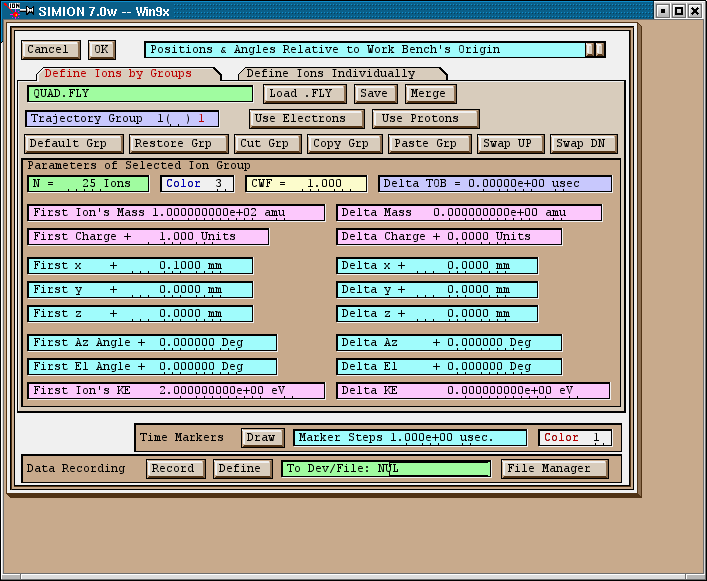Image resolution: width=707 pixels, height=581 pixels.
Task: Minimize the SIMION window
Action: click(662, 11)
